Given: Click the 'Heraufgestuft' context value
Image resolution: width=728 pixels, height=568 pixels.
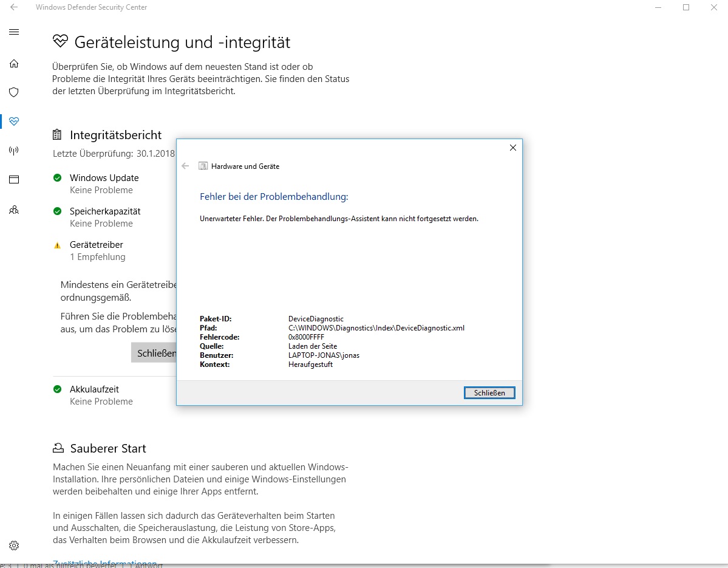Looking at the screenshot, I should [x=310, y=364].
